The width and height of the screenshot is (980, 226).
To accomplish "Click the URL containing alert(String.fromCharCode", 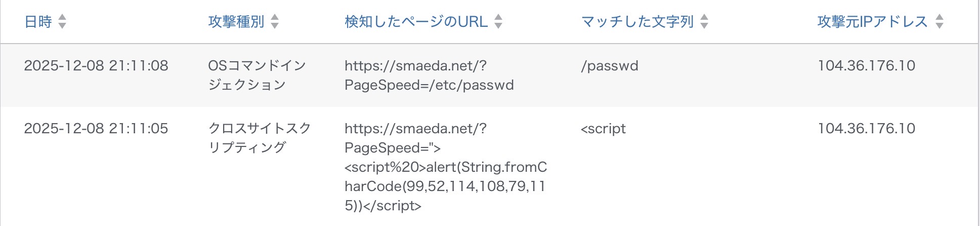I will click(445, 167).
